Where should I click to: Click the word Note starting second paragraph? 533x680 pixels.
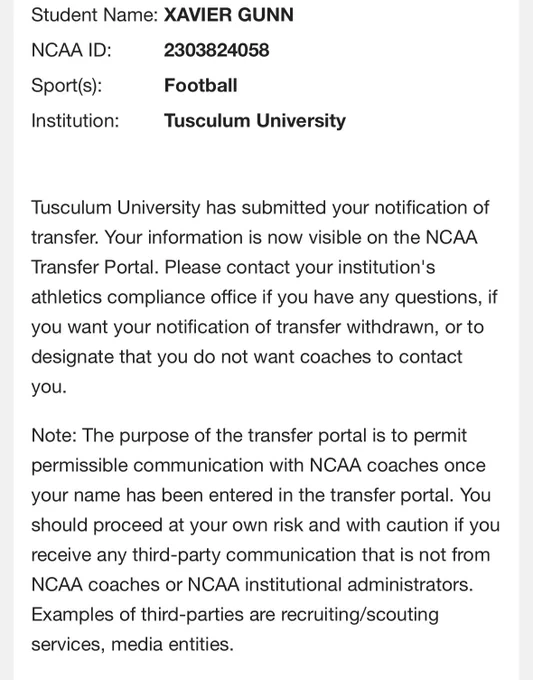coord(54,435)
